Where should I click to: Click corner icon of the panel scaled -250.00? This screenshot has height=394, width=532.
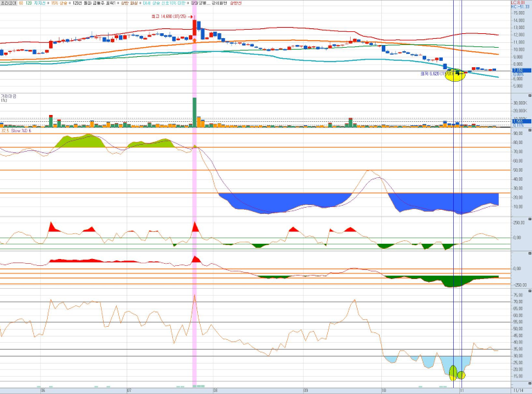pos(530,253)
